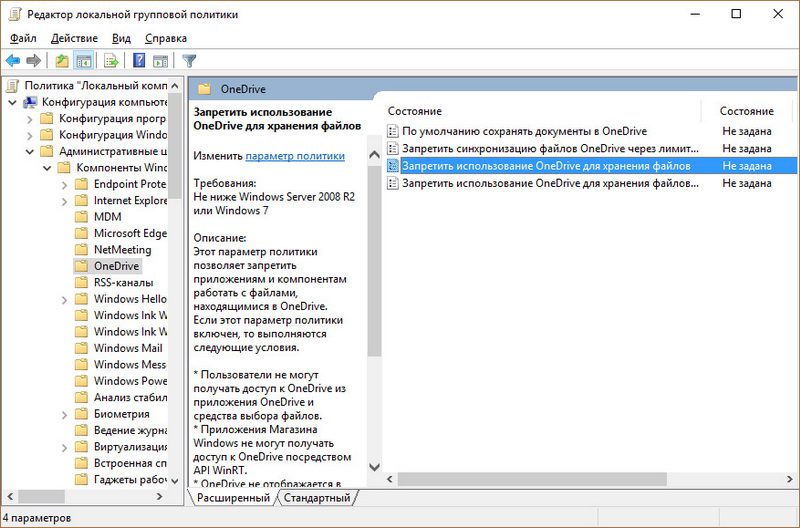Click the Filter funnel toolbar icon
Image resolution: width=800 pixels, height=528 pixels.
click(189, 61)
